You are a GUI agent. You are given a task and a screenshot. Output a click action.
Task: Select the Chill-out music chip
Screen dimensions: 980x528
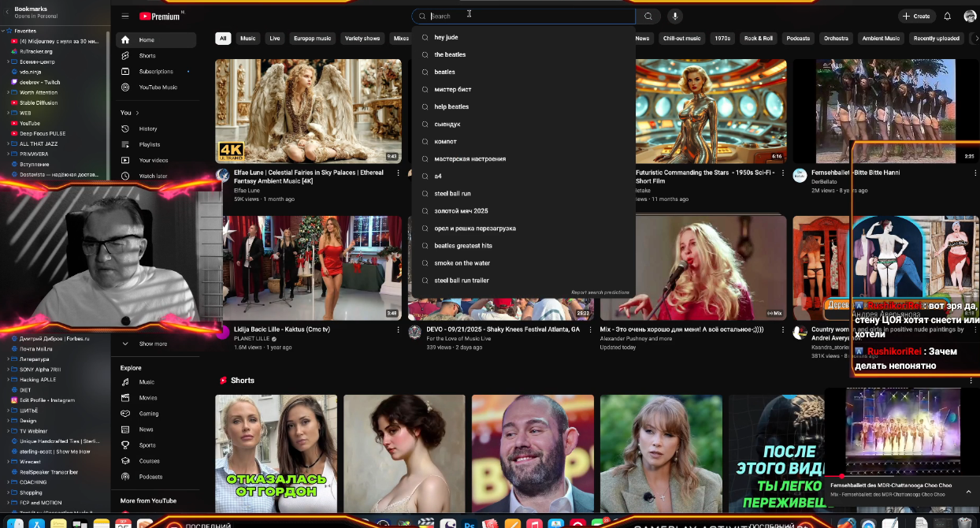pyautogui.click(x=681, y=39)
